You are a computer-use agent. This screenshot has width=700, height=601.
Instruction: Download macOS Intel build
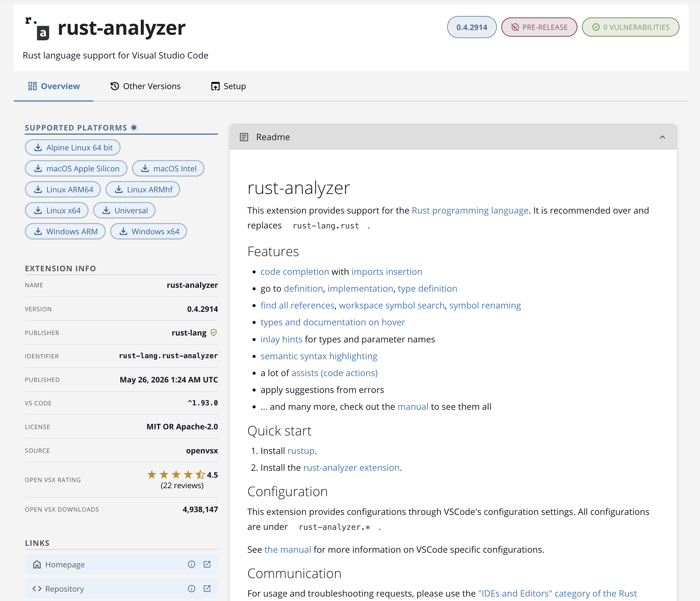[168, 169]
